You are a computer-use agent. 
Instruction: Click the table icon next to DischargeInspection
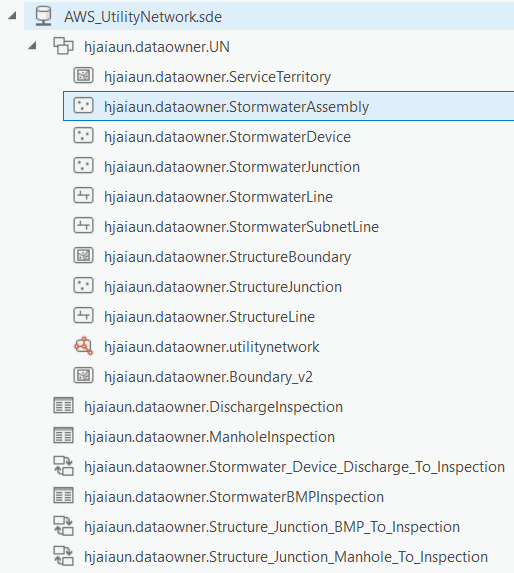click(64, 406)
